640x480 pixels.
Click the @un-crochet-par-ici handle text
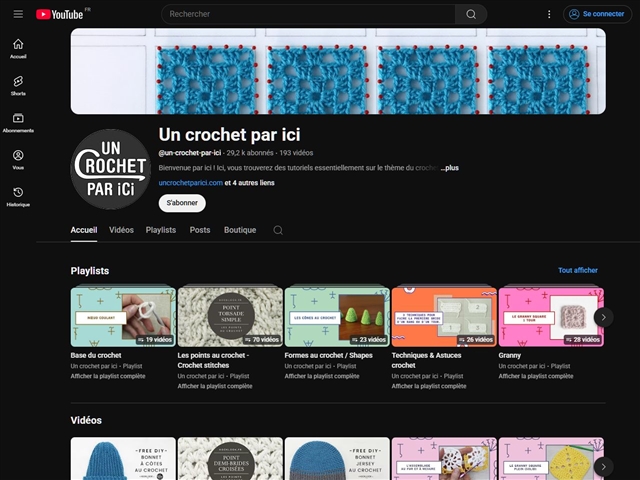[190, 153]
